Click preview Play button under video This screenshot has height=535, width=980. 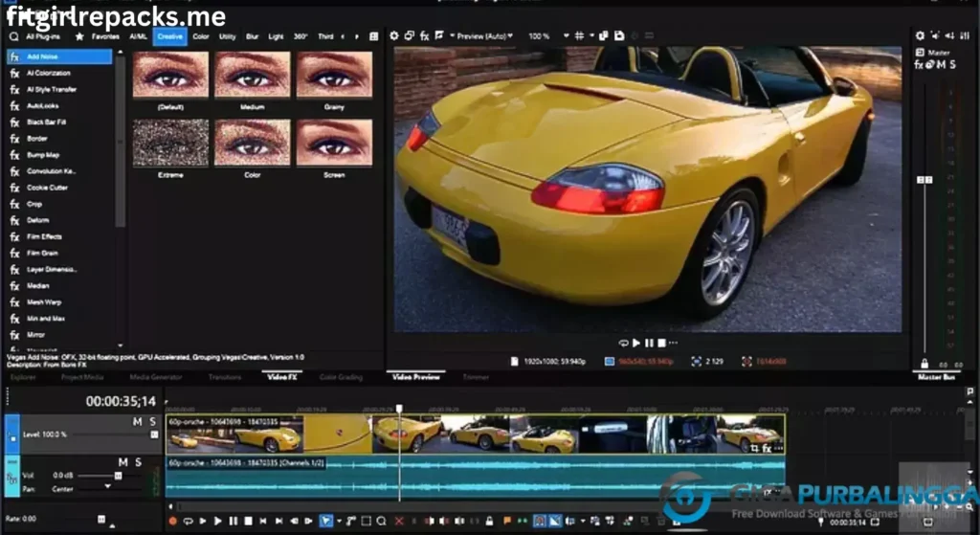(x=636, y=344)
